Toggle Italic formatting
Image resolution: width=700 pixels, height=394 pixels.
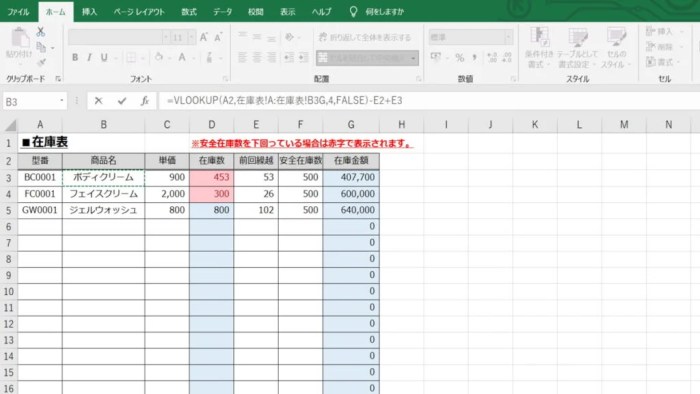[x=89, y=58]
